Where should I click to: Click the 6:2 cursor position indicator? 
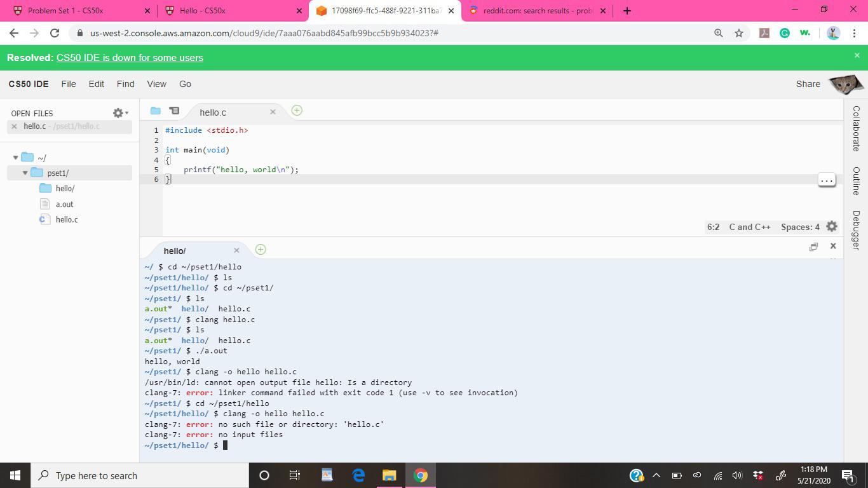713,227
